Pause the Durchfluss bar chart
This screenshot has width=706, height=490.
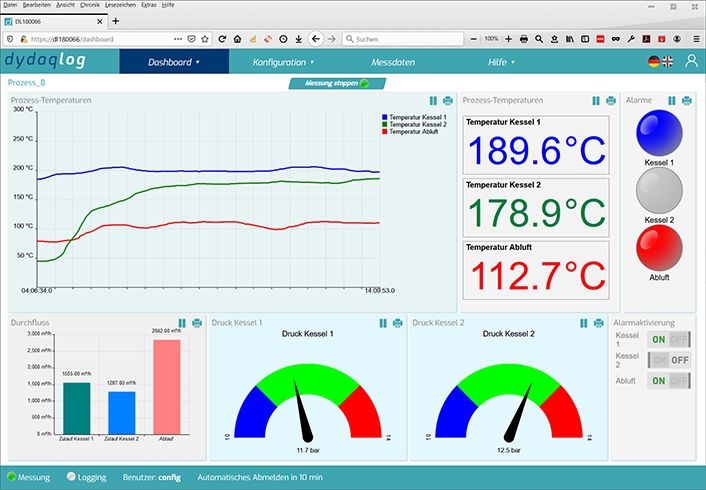182,323
